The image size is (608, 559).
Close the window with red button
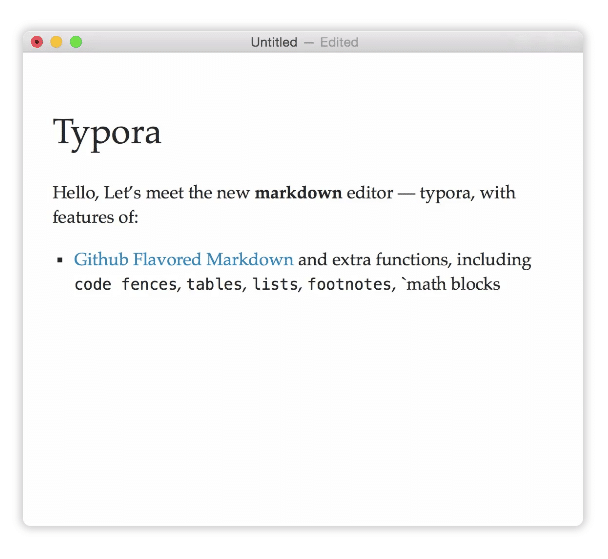(37, 42)
